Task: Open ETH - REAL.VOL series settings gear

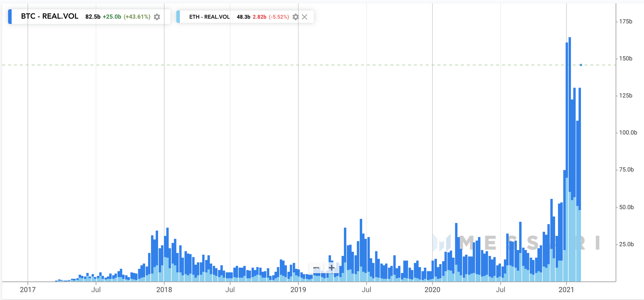Action: (x=295, y=17)
